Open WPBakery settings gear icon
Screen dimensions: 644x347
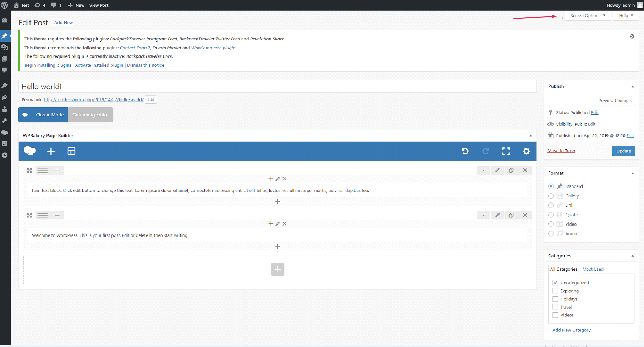pos(526,151)
